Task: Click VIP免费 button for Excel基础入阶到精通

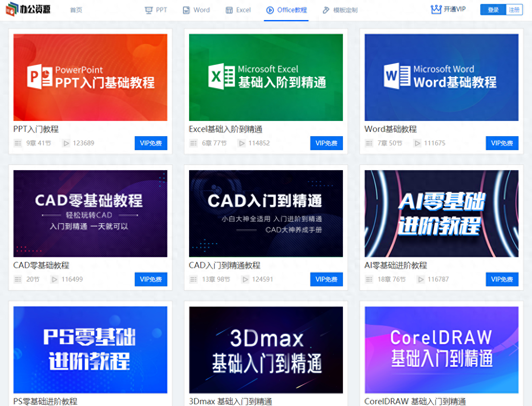Action: coord(326,143)
